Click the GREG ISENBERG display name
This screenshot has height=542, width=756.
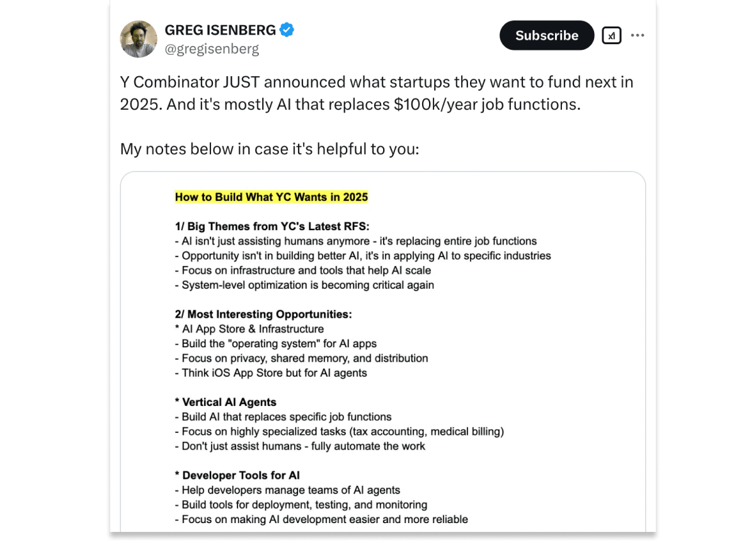[220, 30]
